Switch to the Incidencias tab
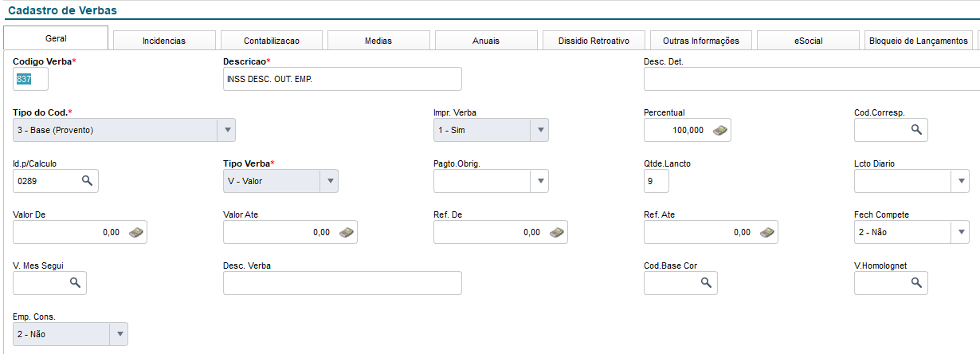Image resolution: width=980 pixels, height=354 pixels. 164,41
